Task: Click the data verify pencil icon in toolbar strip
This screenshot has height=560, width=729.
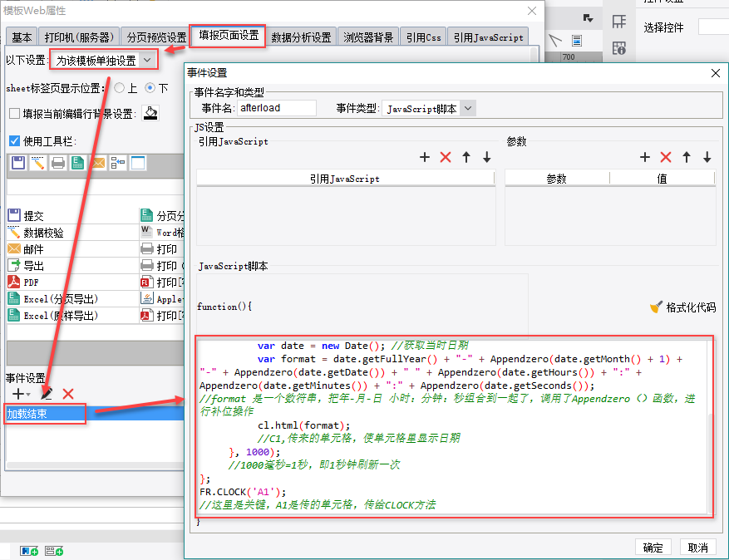Action: click(37, 163)
